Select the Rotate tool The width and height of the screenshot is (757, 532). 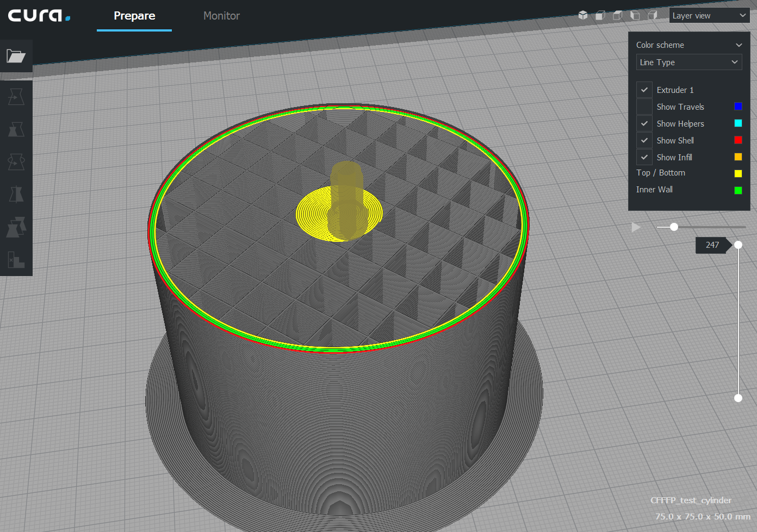pos(16,162)
